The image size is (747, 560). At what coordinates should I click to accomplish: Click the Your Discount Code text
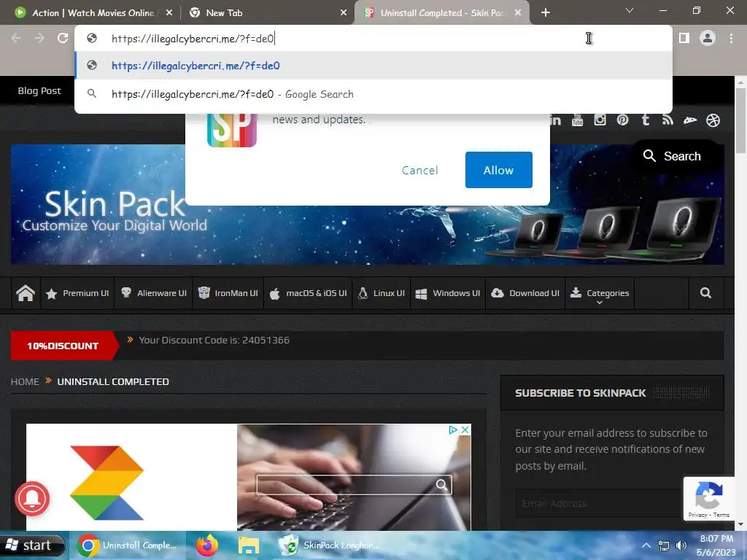pyautogui.click(x=214, y=340)
